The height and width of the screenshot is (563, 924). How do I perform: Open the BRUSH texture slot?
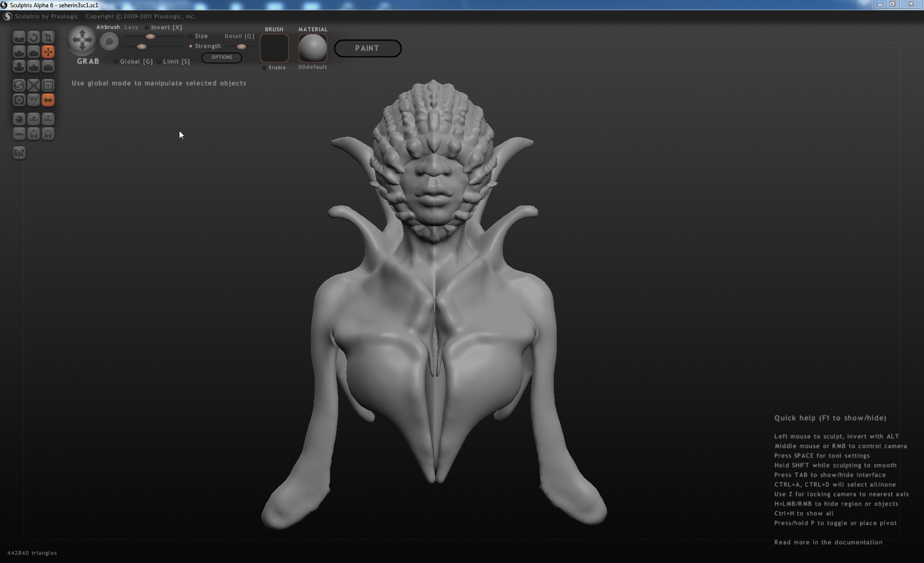click(x=274, y=48)
